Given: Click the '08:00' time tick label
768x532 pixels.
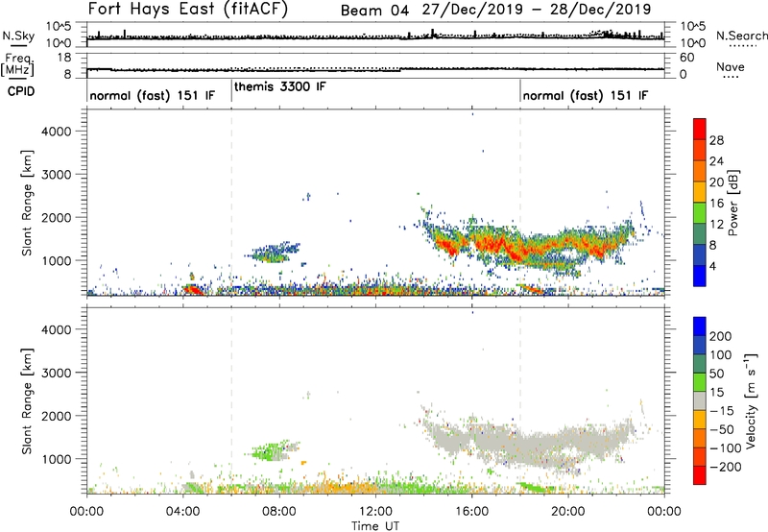Looking at the screenshot, I should point(279,512).
